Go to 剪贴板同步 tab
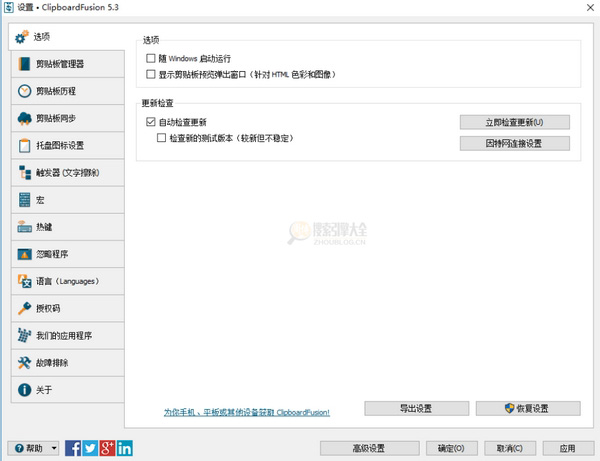Viewport: 600px width, 461px height. click(x=68, y=118)
